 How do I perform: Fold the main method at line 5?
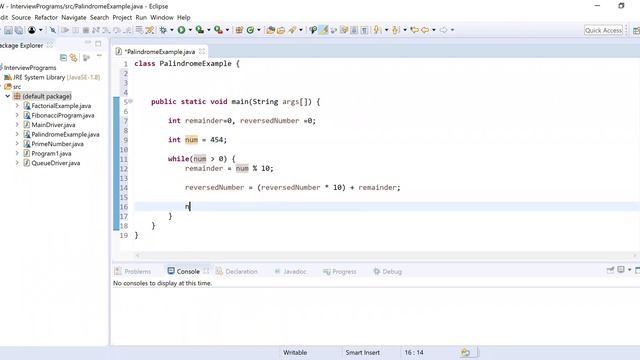131,101
